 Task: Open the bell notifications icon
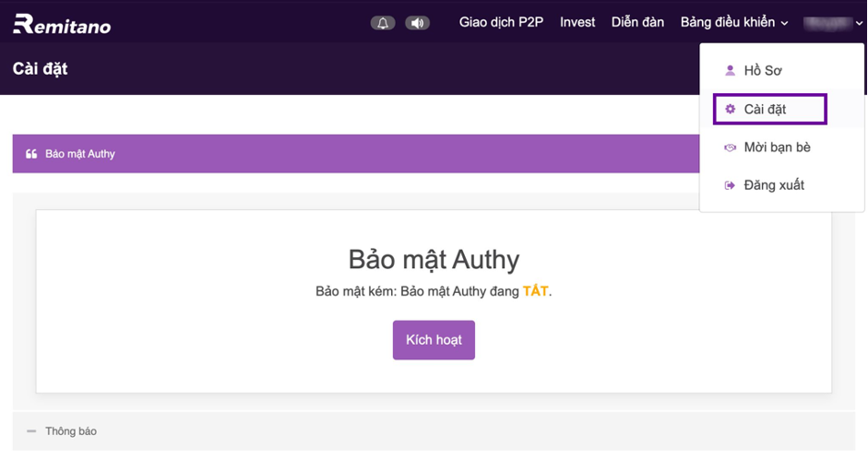383,23
